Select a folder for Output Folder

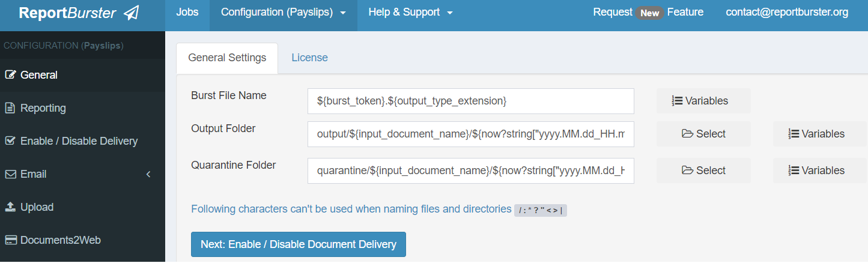703,134
